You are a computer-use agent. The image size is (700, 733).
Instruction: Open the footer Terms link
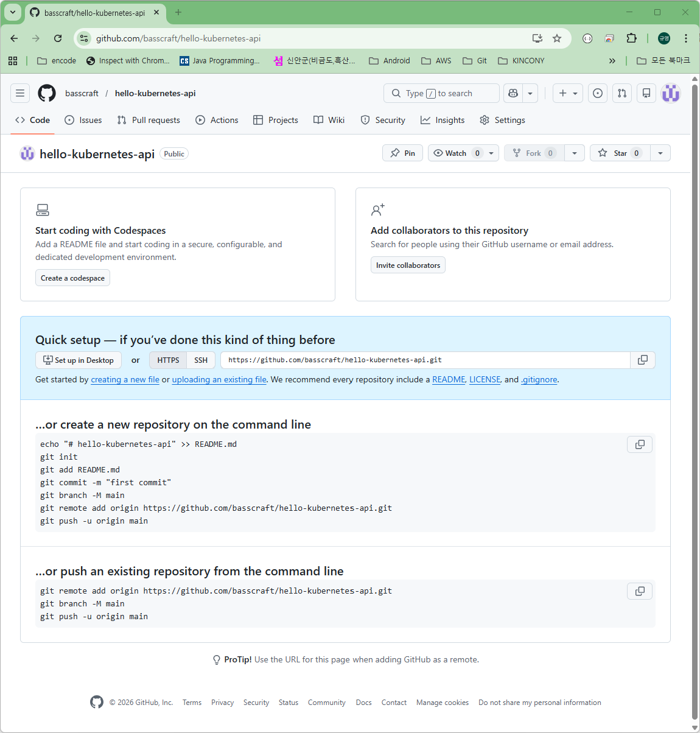192,703
